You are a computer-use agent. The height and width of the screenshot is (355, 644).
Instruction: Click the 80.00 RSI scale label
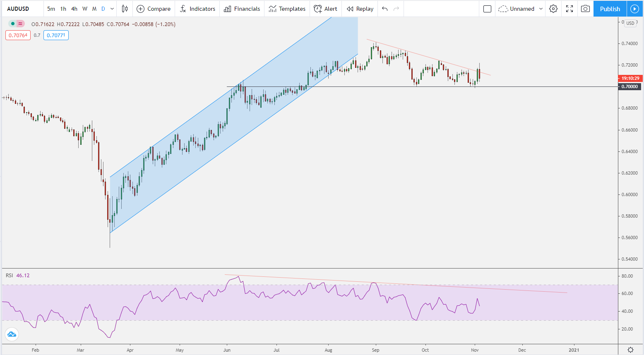(x=627, y=276)
